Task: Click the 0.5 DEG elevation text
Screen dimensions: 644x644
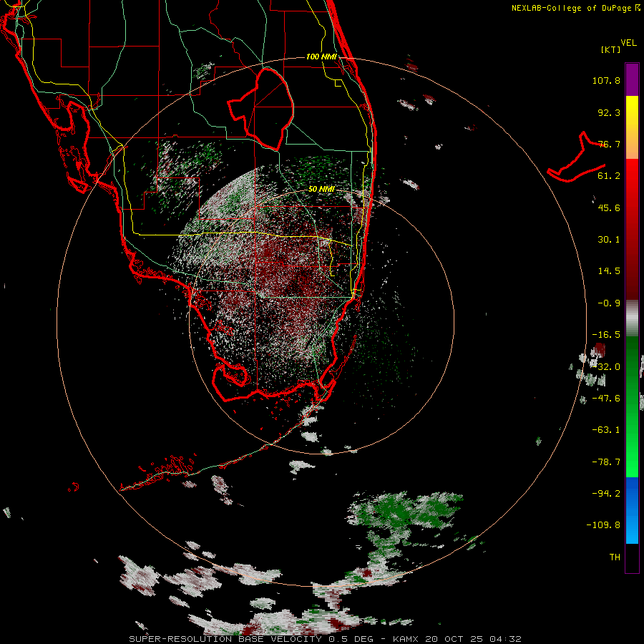Action: [x=351, y=639]
